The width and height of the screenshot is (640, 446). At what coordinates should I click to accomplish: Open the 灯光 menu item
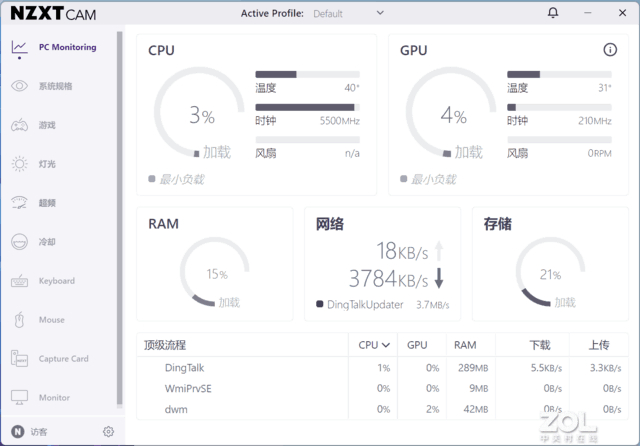coord(47,164)
